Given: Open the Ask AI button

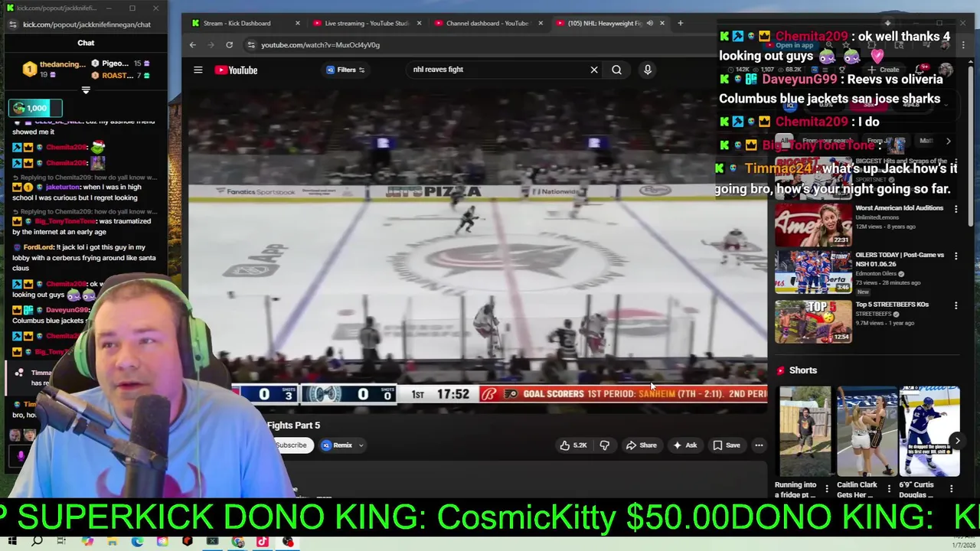Looking at the screenshot, I should click(x=684, y=445).
